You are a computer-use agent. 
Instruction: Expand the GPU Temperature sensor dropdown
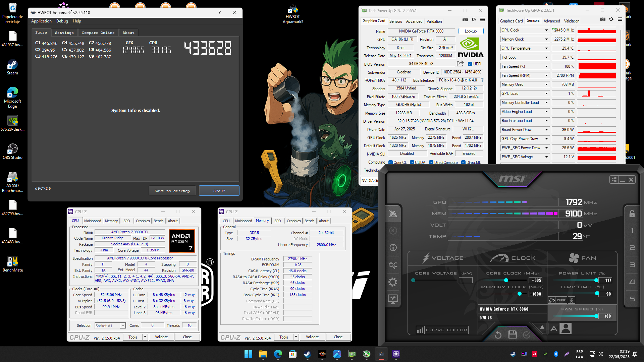(546, 48)
